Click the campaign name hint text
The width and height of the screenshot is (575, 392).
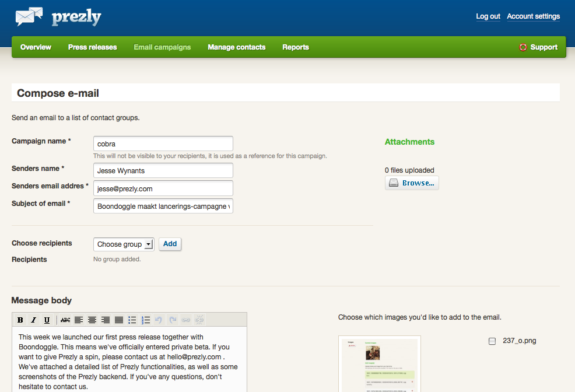coord(210,156)
